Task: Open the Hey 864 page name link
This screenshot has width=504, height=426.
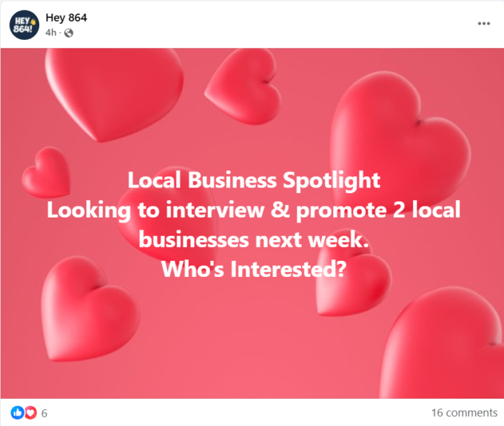Action: (66, 17)
